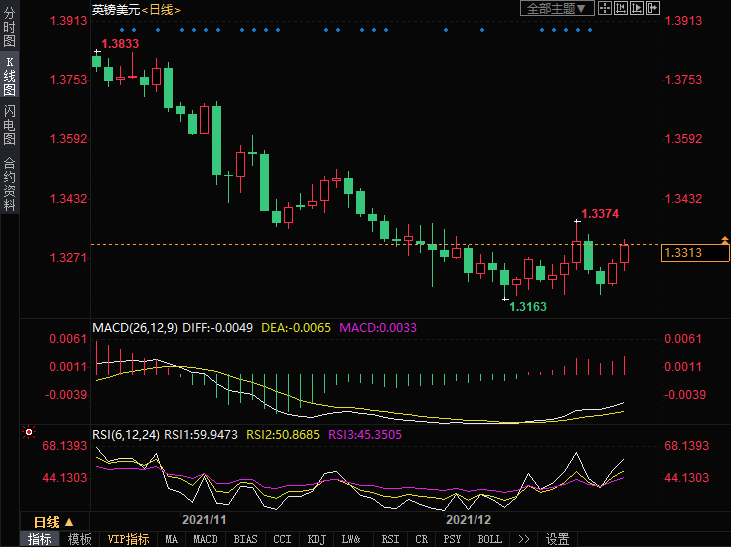Image resolution: width=731 pixels, height=547 pixels.
Task: Open the 全部主题 dropdown
Action: [557, 8]
